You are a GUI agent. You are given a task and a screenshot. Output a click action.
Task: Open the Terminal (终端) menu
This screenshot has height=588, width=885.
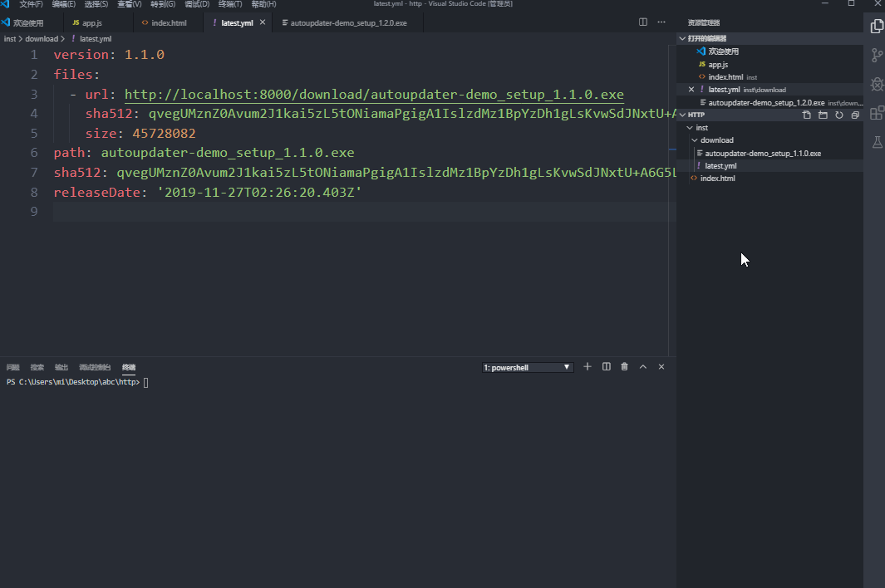pos(230,4)
